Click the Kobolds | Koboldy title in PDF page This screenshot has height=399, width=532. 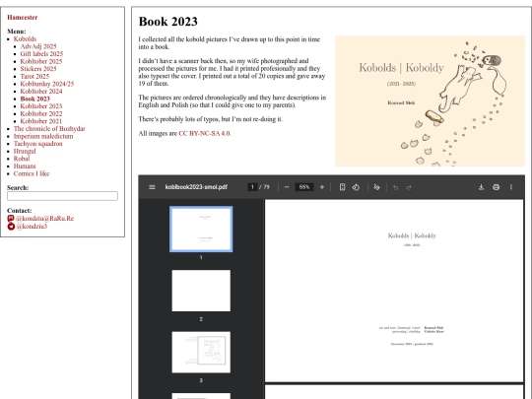(412, 235)
